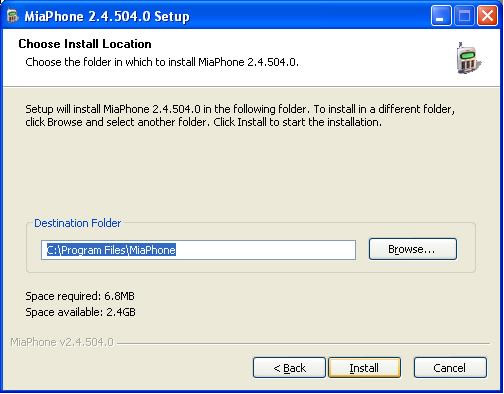The height and width of the screenshot is (394, 504).
Task: Click the 'Choose the folder in which' subtitle
Action: [162, 62]
